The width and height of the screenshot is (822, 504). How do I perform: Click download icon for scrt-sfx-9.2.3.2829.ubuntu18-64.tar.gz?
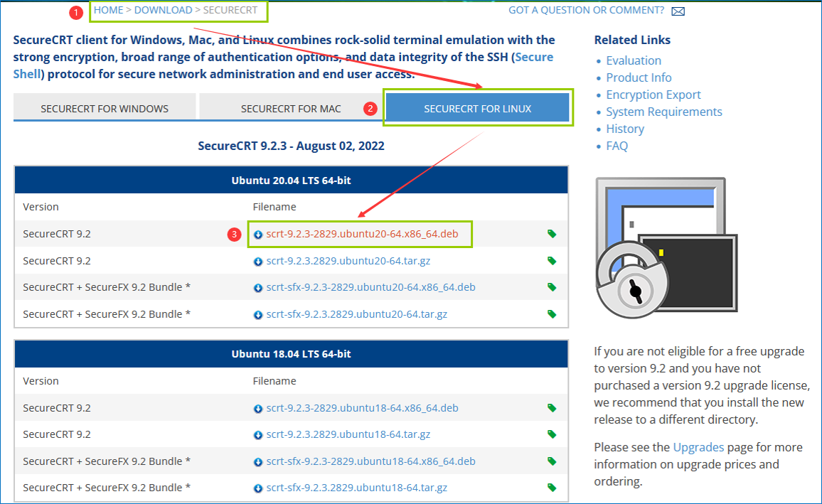[x=258, y=488]
